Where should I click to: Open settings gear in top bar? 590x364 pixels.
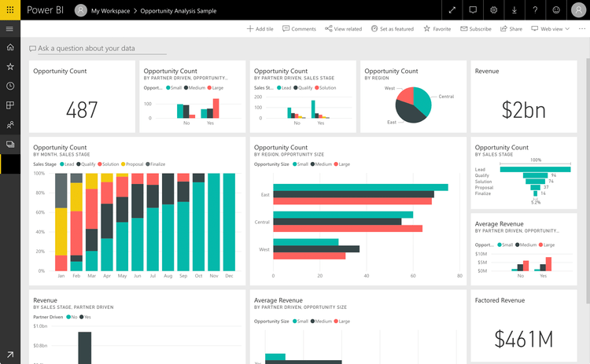[494, 10]
